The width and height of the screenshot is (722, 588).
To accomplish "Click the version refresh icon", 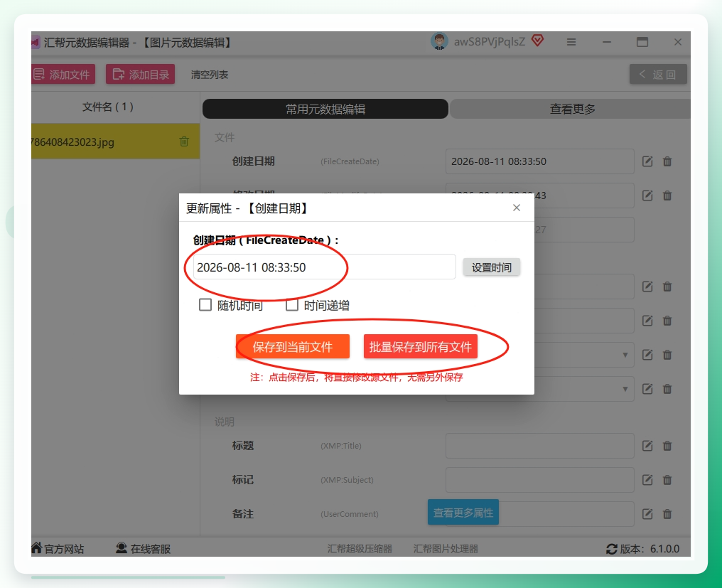I will (611, 549).
